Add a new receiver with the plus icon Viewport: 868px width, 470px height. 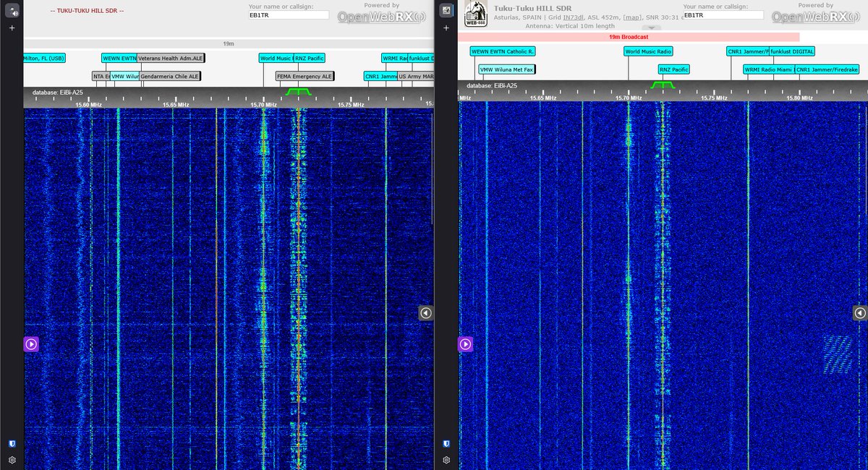click(11, 27)
